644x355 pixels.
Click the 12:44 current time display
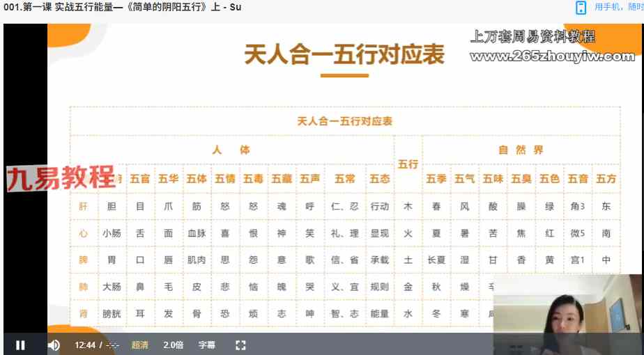click(84, 345)
